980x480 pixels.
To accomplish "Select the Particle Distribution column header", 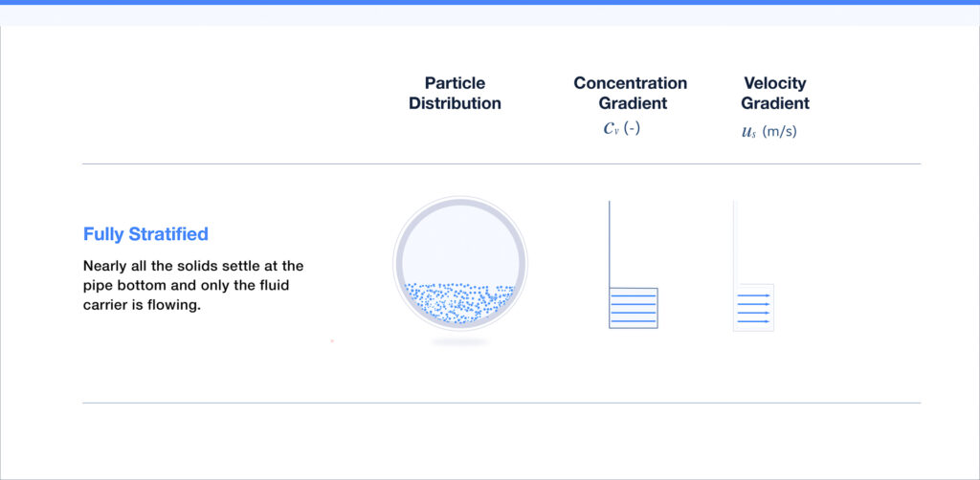I will (455, 93).
